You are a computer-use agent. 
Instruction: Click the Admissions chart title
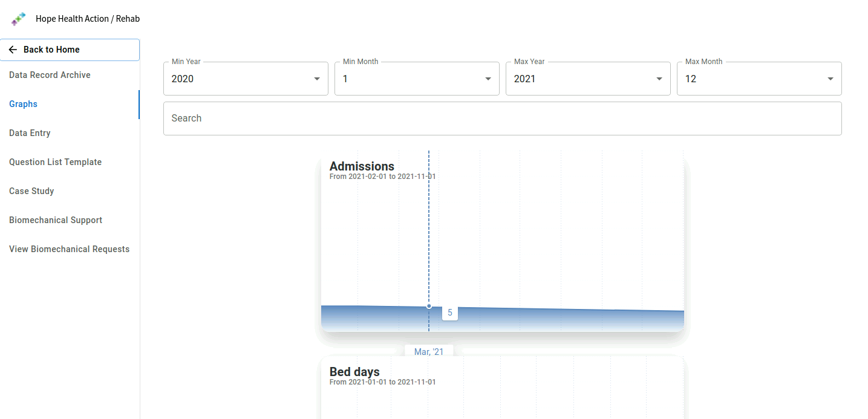pos(362,166)
